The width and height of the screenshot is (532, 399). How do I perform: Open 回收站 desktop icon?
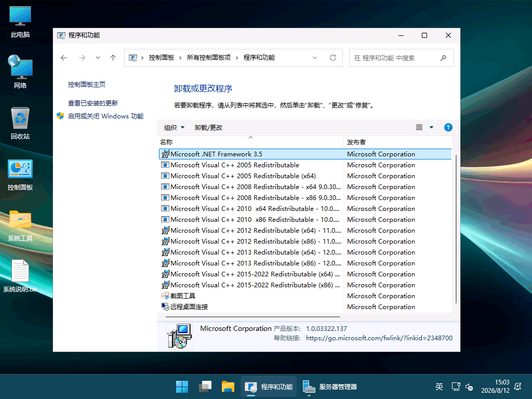pyautogui.click(x=20, y=123)
